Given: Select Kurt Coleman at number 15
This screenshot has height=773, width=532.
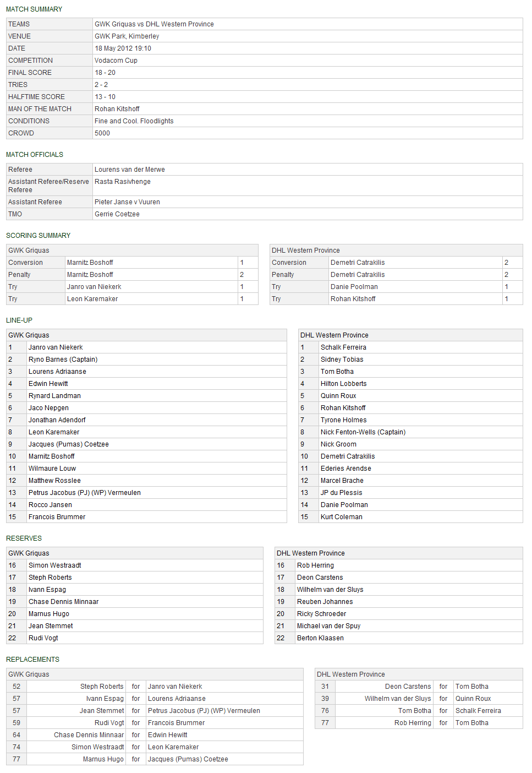Looking at the screenshot, I should [341, 517].
